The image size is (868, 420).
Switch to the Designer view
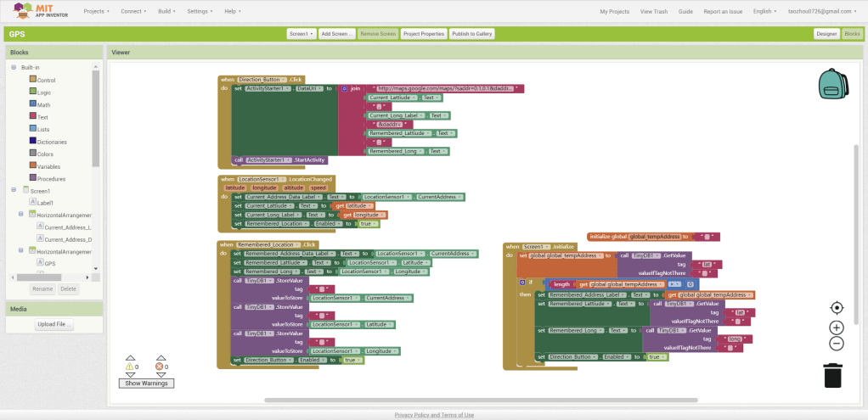[826, 34]
